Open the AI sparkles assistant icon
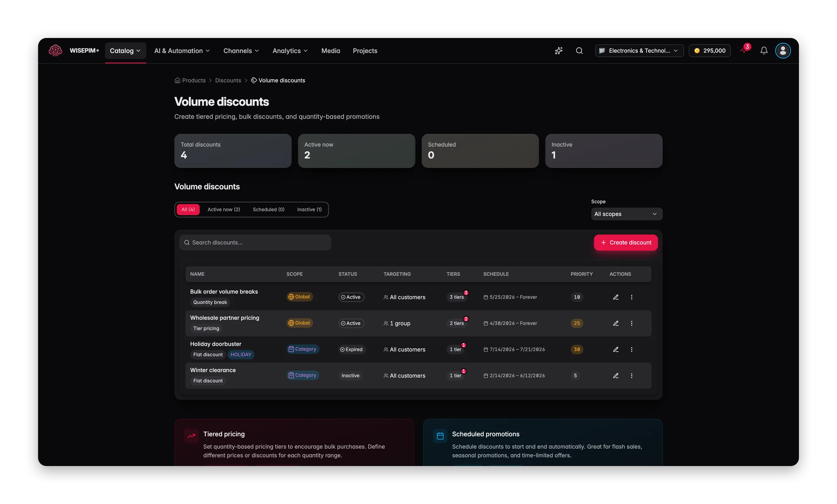837x504 pixels. click(x=559, y=51)
